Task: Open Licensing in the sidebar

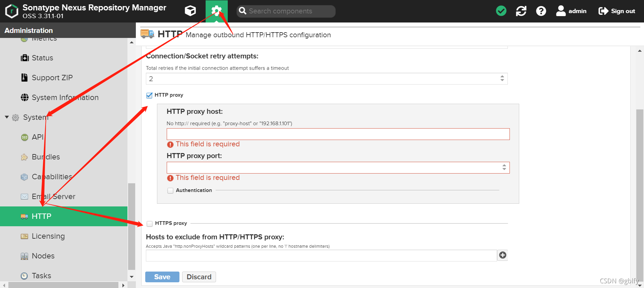Action: tap(48, 236)
